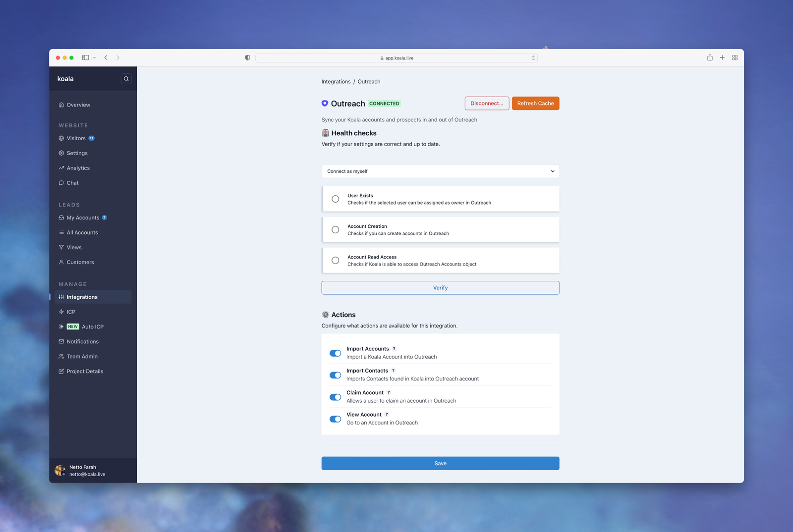This screenshot has width=793, height=532.
Task: Click the Verify health checks button
Action: coord(440,288)
